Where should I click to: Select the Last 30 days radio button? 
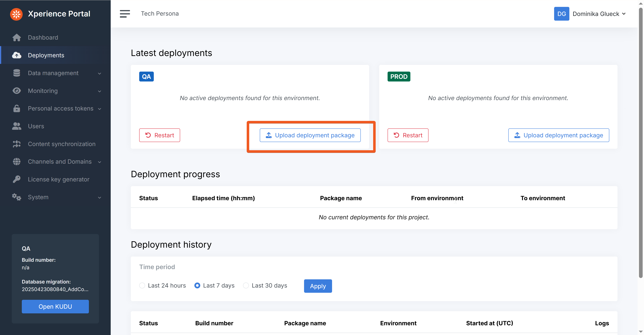pos(246,286)
